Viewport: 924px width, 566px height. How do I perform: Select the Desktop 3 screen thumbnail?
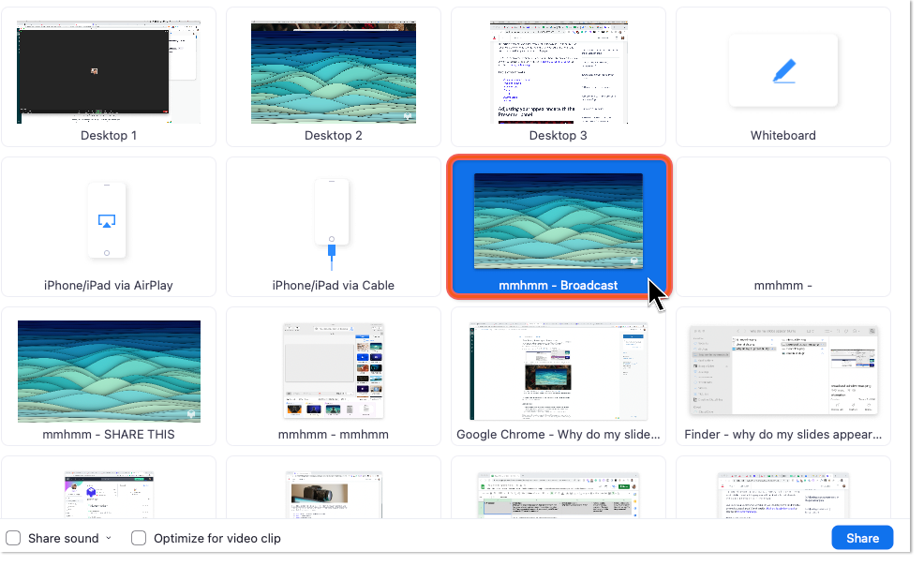click(x=559, y=72)
